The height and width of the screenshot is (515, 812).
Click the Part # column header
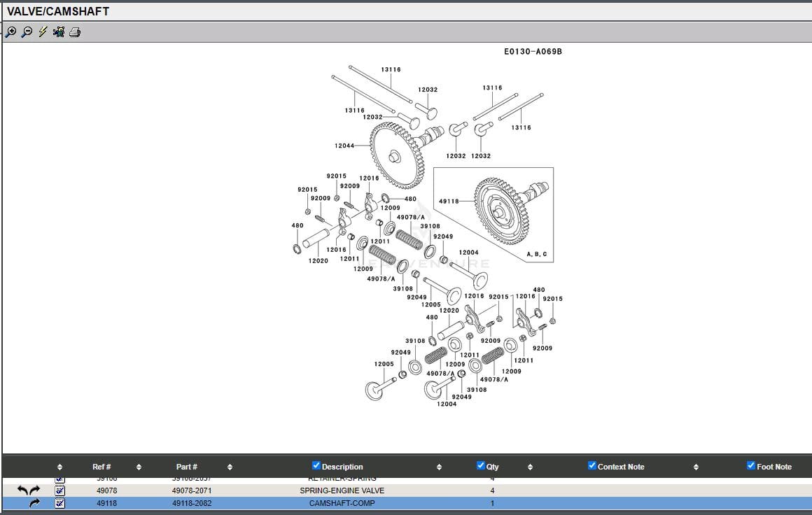pyautogui.click(x=186, y=467)
